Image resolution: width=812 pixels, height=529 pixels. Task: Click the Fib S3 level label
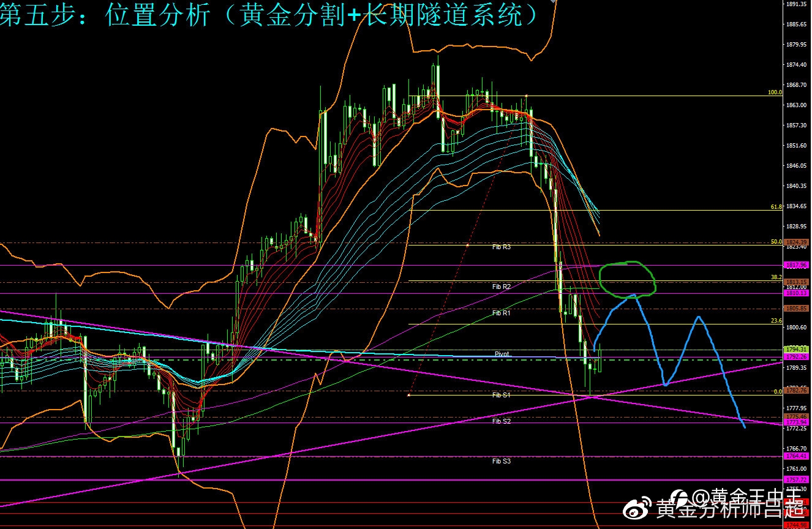(501, 461)
